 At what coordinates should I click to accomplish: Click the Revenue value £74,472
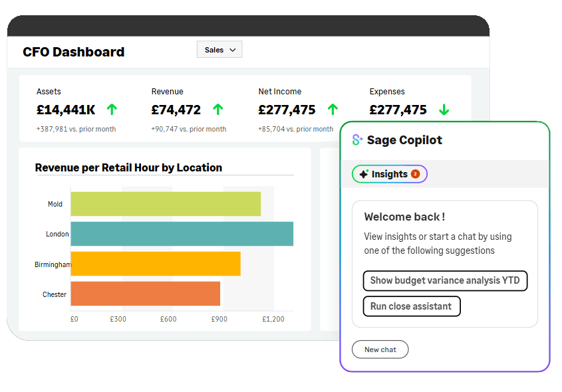tap(176, 110)
